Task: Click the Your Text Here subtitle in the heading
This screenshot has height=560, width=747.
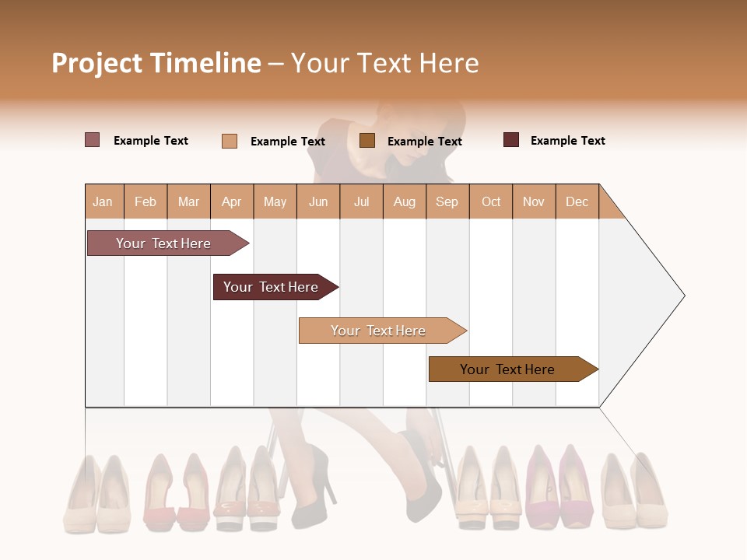Action: click(385, 64)
